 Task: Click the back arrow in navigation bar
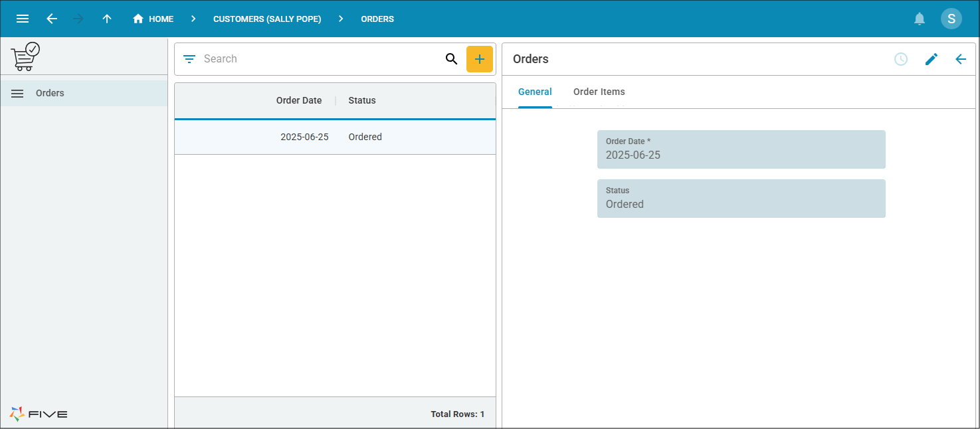[x=52, y=19]
